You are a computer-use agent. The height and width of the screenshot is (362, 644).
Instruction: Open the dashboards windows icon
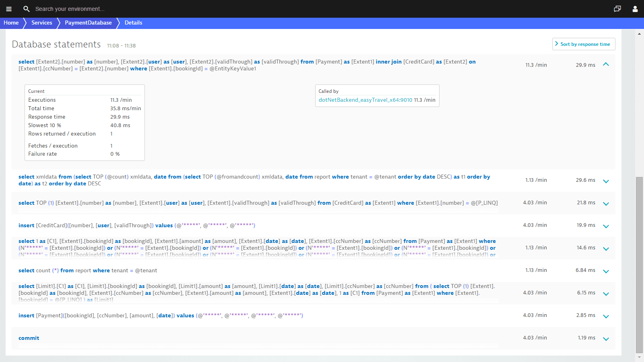pyautogui.click(x=617, y=9)
